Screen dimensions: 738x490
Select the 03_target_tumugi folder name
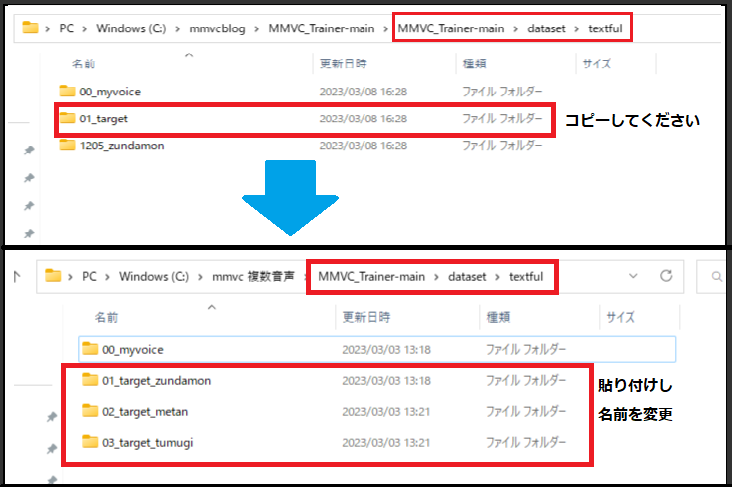tap(148, 442)
